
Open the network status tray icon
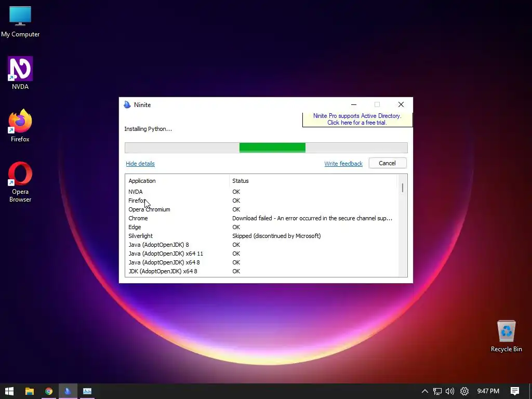[x=437, y=391]
